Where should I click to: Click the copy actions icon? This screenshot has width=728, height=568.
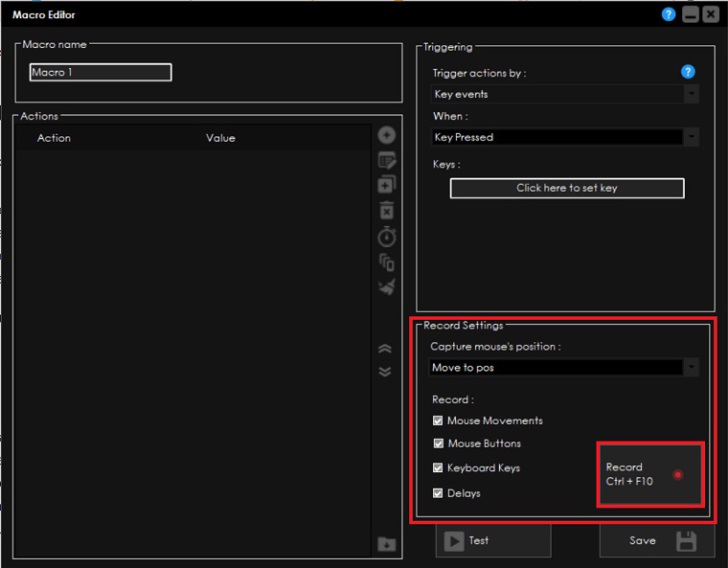click(x=386, y=262)
